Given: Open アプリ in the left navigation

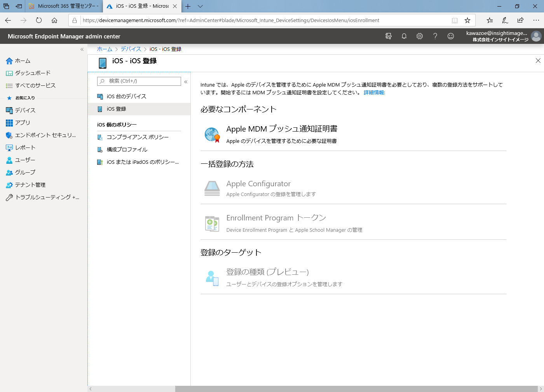Looking at the screenshot, I should point(23,123).
